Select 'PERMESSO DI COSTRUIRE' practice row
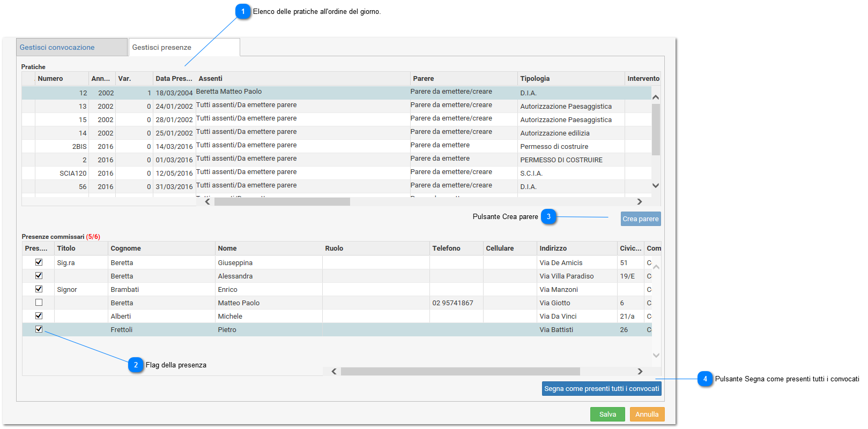Screen dimensions: 868x429 click(337, 160)
